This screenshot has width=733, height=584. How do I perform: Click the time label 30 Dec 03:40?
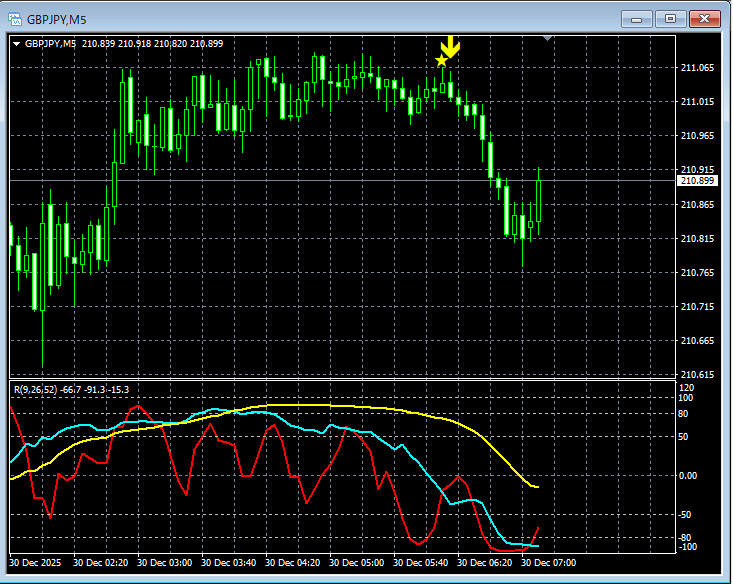point(229,562)
